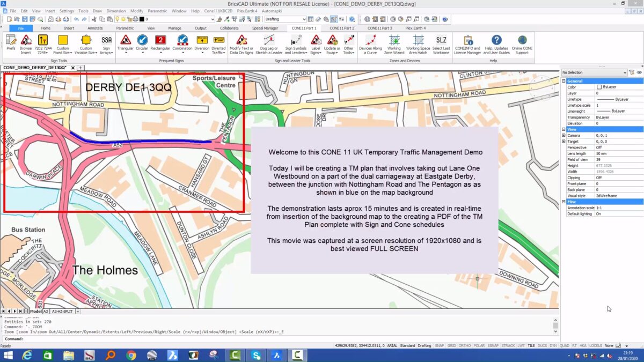Open the Dimension menu
Screen dimensions: 644x362
coord(116,11)
